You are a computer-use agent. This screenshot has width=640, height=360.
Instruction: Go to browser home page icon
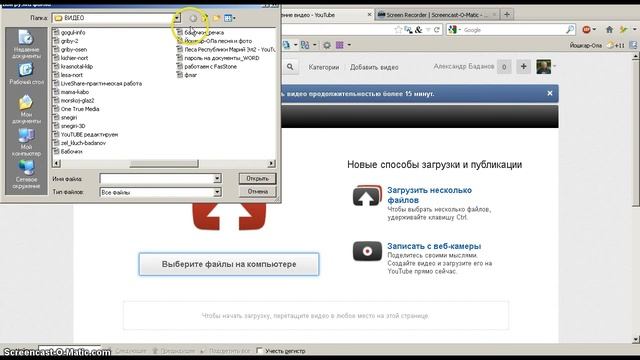coord(609,29)
